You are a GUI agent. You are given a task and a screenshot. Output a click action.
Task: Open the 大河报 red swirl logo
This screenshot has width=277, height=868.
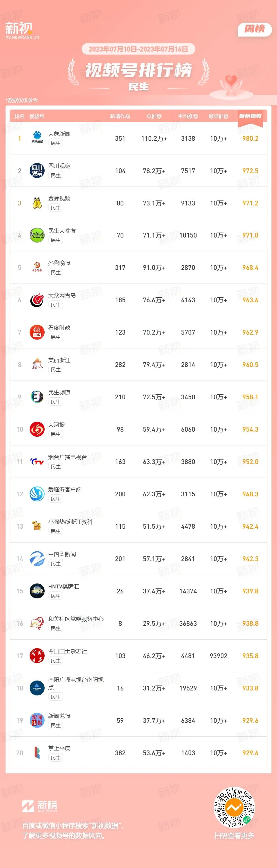[x=37, y=429]
